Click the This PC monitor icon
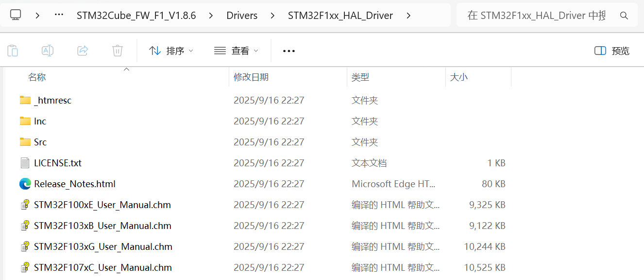Screen dimensions: 644x280 [x=16, y=15]
